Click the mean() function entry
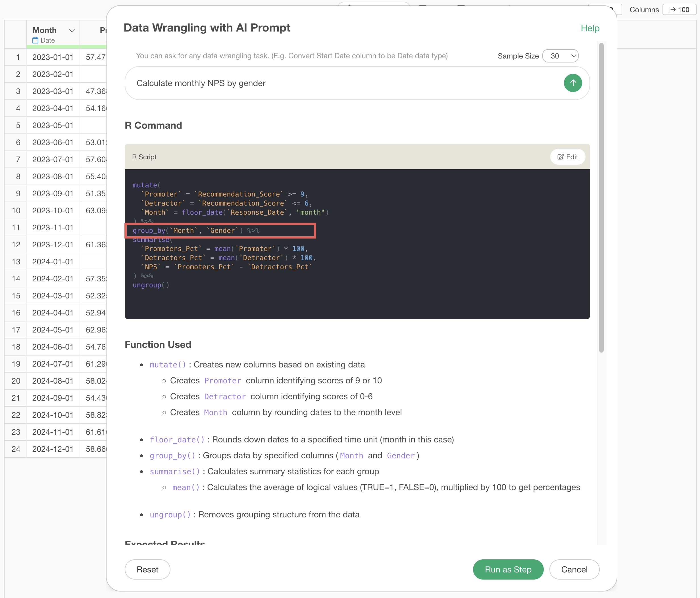This screenshot has height=598, width=700. (186, 488)
